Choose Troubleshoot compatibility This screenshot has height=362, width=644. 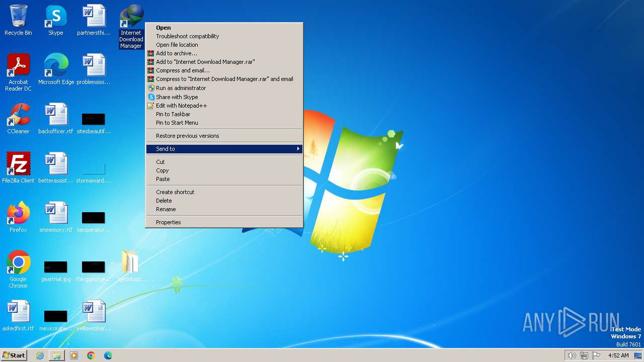coord(224,36)
